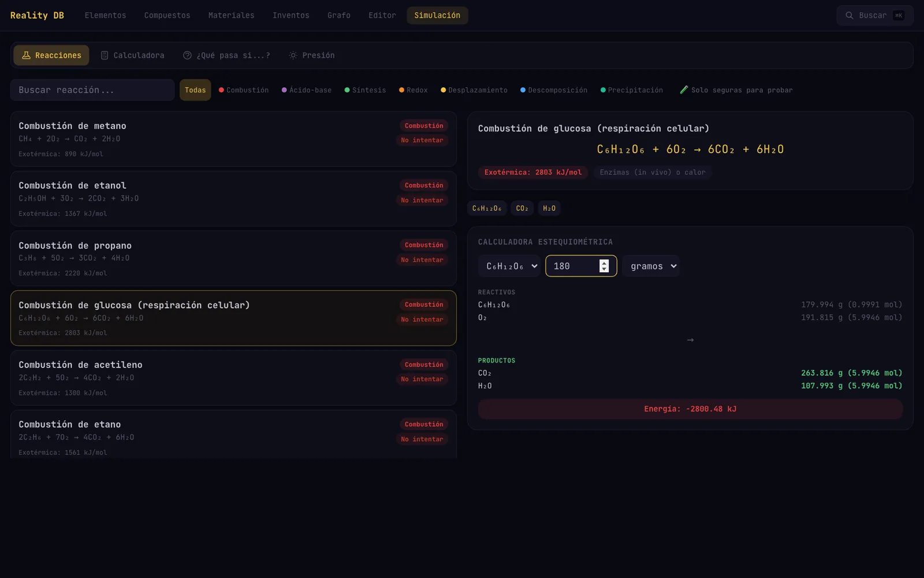Screen dimensions: 924x578
Task: Click the CO₂ compound chip
Action: pyautogui.click(x=522, y=208)
